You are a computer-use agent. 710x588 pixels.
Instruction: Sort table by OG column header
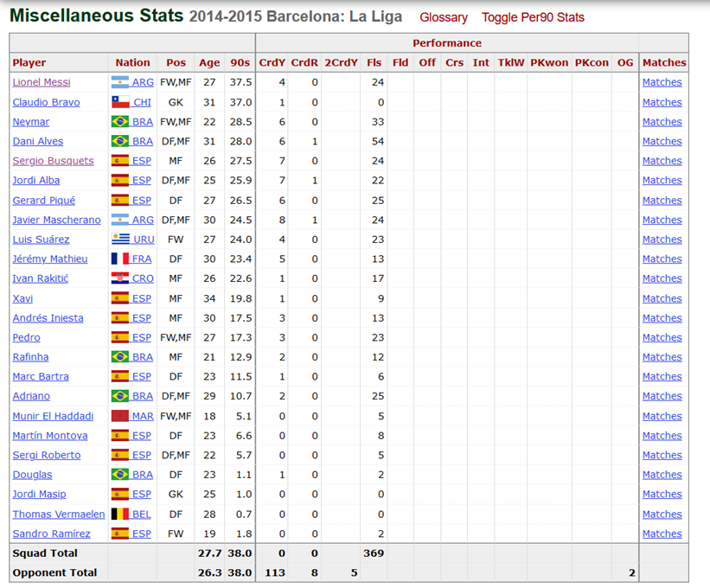(x=625, y=62)
